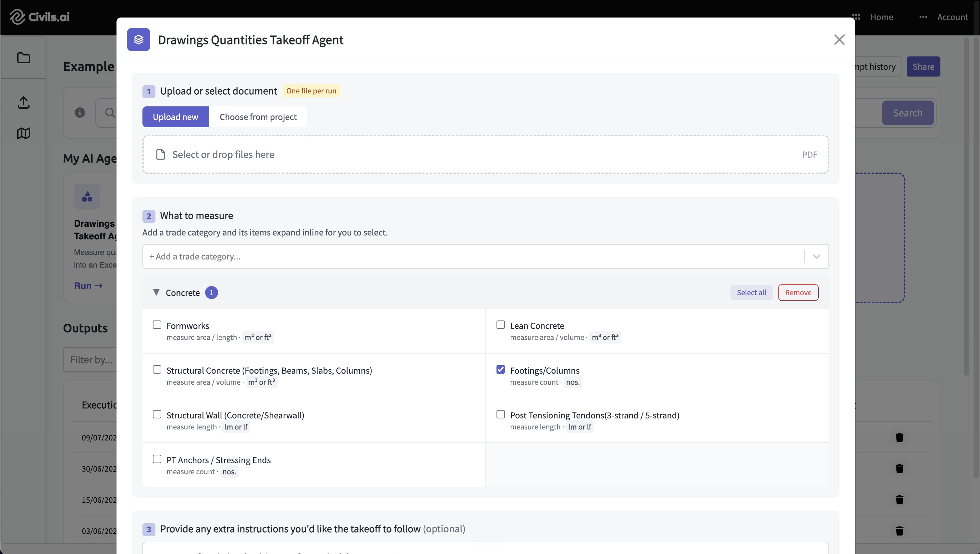
Task: Delete the second execution row
Action: [x=899, y=469]
